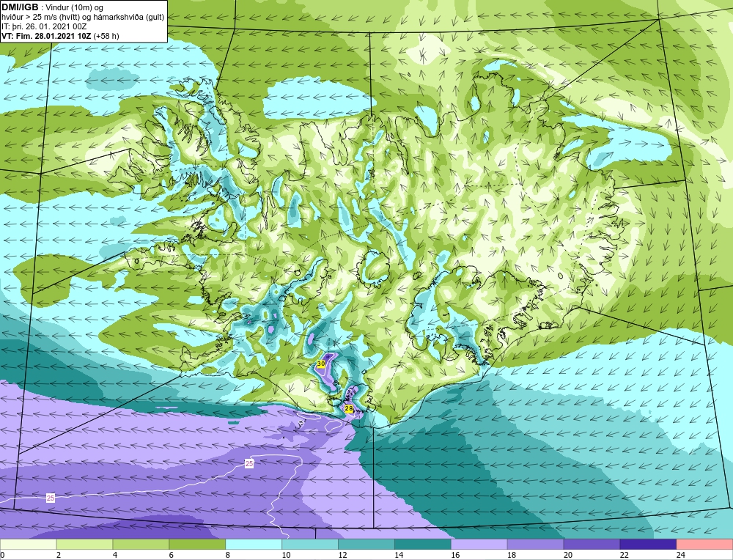Viewport: 733px width, 560px height.
Task: Click legend scale number 24
Action: tap(681, 555)
